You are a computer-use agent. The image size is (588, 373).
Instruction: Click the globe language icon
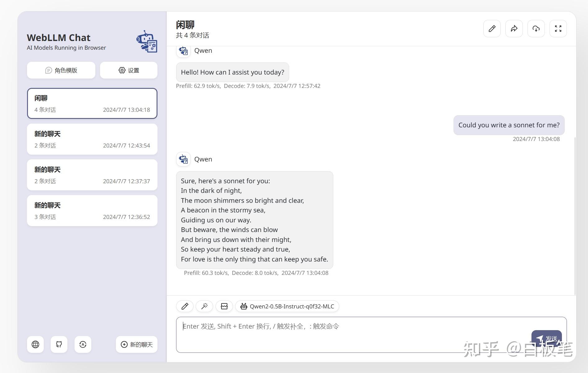tap(35, 344)
